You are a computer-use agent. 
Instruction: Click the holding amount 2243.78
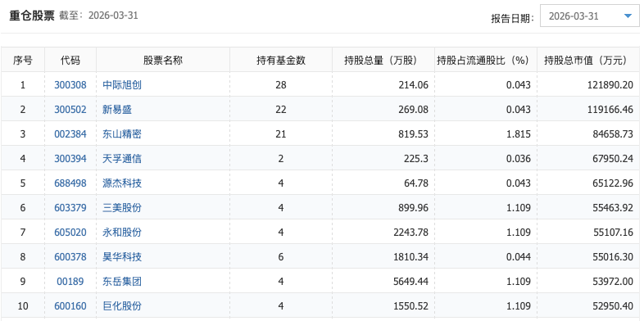point(410,233)
